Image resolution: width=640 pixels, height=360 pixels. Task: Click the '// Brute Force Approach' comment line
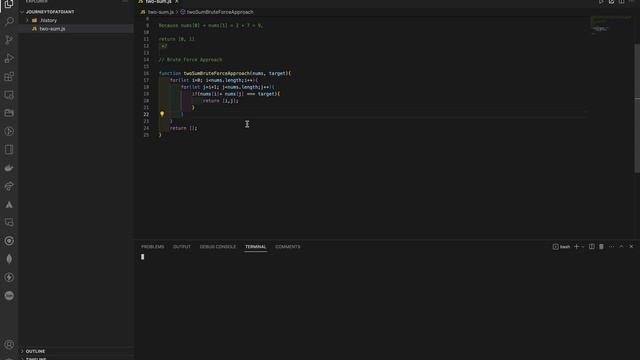pos(190,60)
